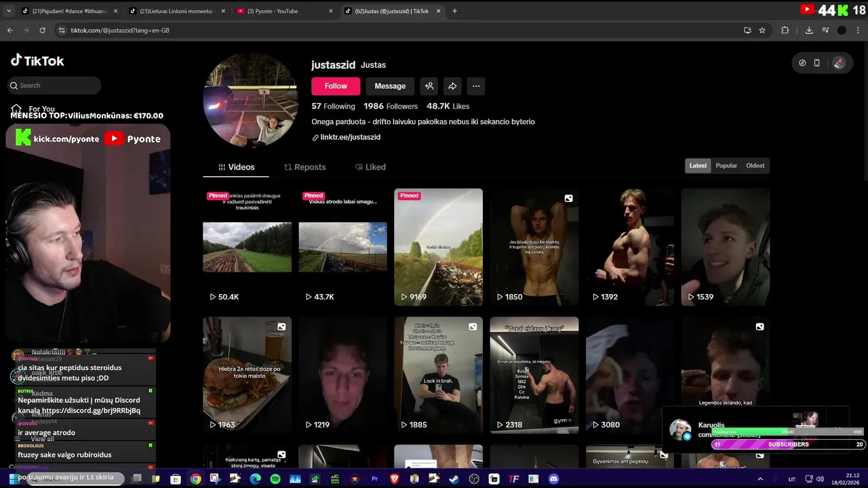Open the video with 1392 views

tap(630, 247)
